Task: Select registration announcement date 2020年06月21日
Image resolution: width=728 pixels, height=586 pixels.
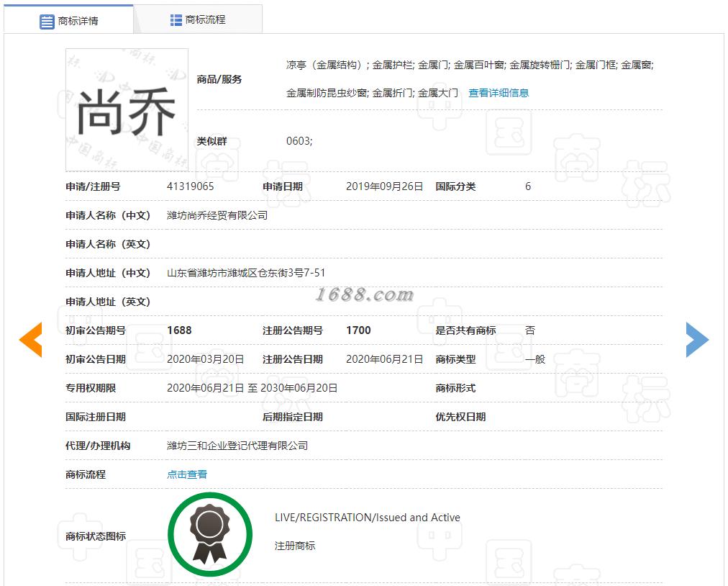Action: [x=384, y=359]
